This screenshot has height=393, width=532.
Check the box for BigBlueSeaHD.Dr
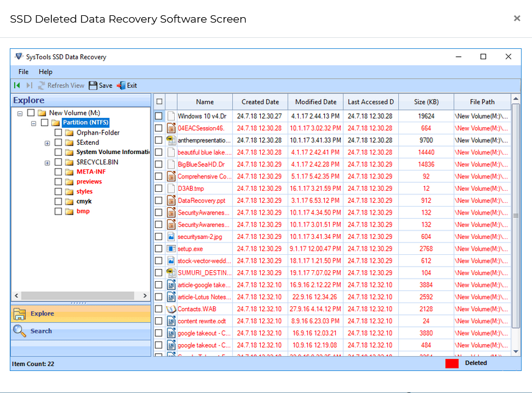[158, 164]
